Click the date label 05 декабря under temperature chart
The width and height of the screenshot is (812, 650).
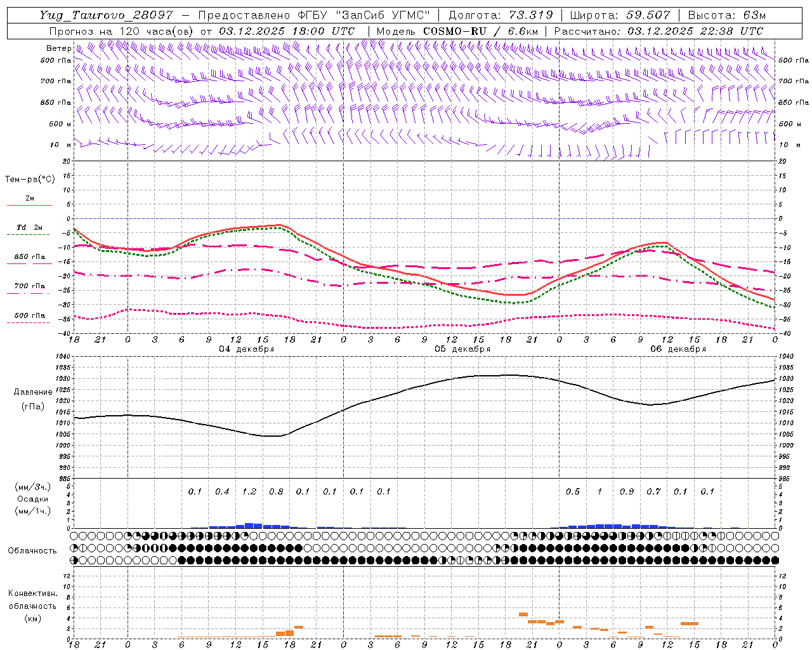(462, 349)
